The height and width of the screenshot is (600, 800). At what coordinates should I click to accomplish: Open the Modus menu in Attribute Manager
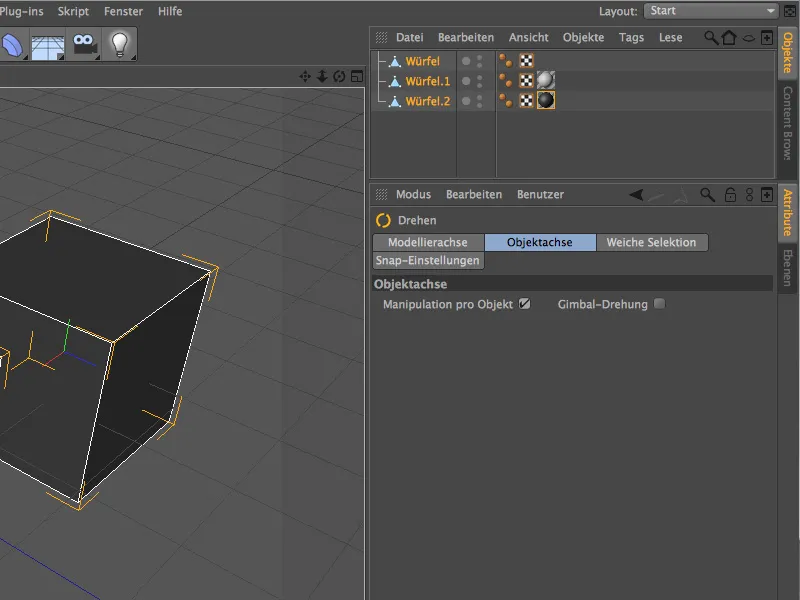click(413, 195)
